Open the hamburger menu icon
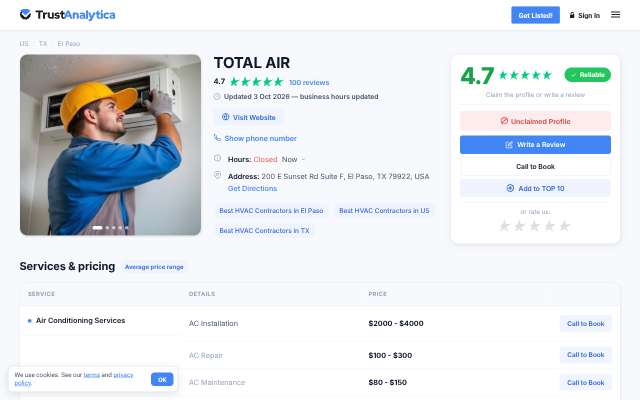Screen dimensions: 640x400 616,15
